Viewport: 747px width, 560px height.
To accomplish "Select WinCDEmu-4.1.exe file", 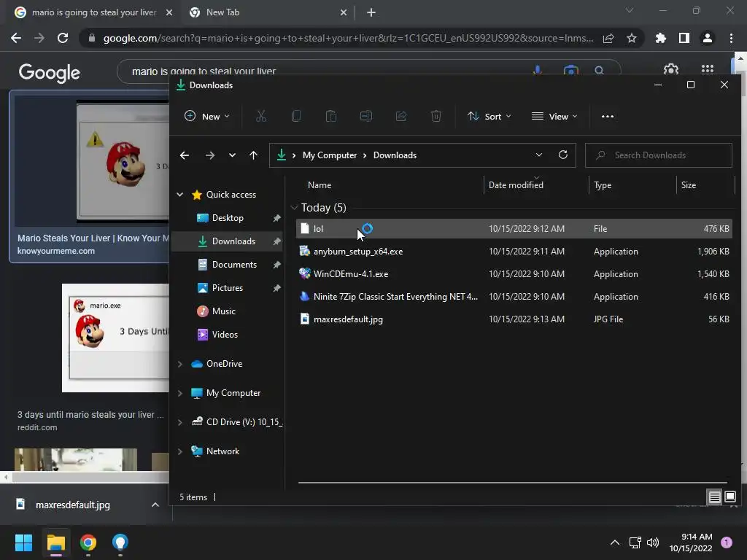I will click(x=514, y=274).
